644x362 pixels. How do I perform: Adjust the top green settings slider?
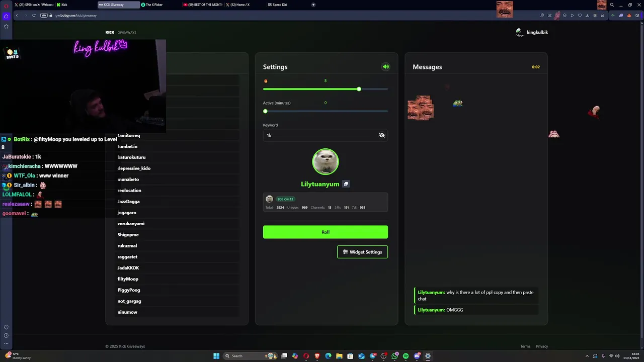326,89
